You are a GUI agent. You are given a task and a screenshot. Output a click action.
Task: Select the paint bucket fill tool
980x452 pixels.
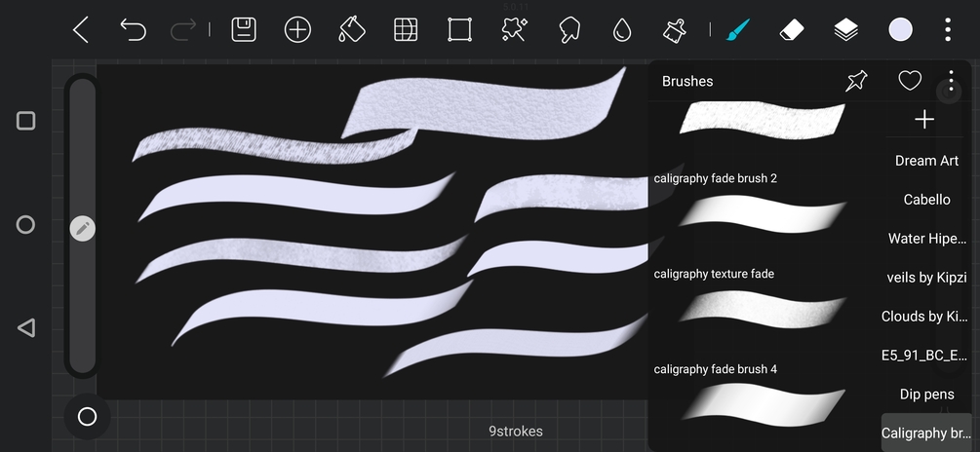(352, 29)
